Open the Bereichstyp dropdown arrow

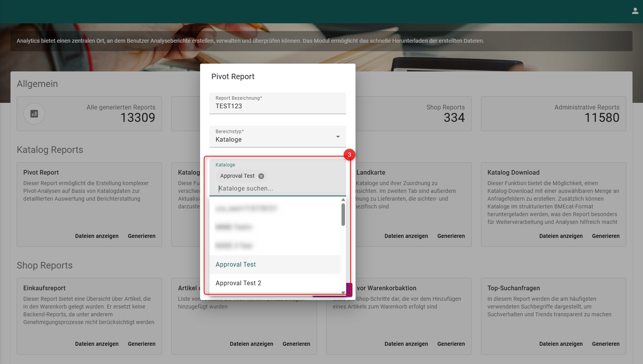[x=338, y=137]
